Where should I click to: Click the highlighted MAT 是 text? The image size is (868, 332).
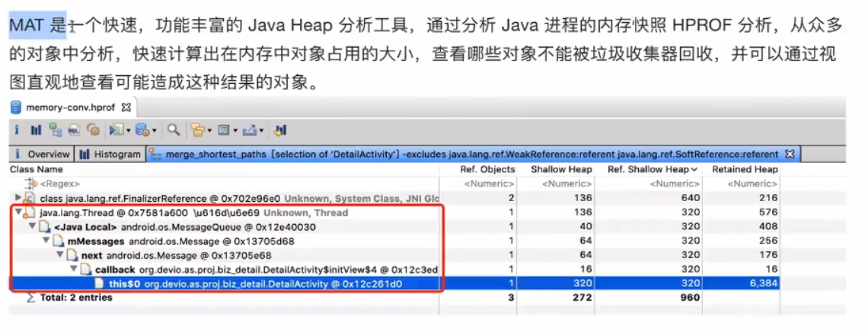(37, 25)
